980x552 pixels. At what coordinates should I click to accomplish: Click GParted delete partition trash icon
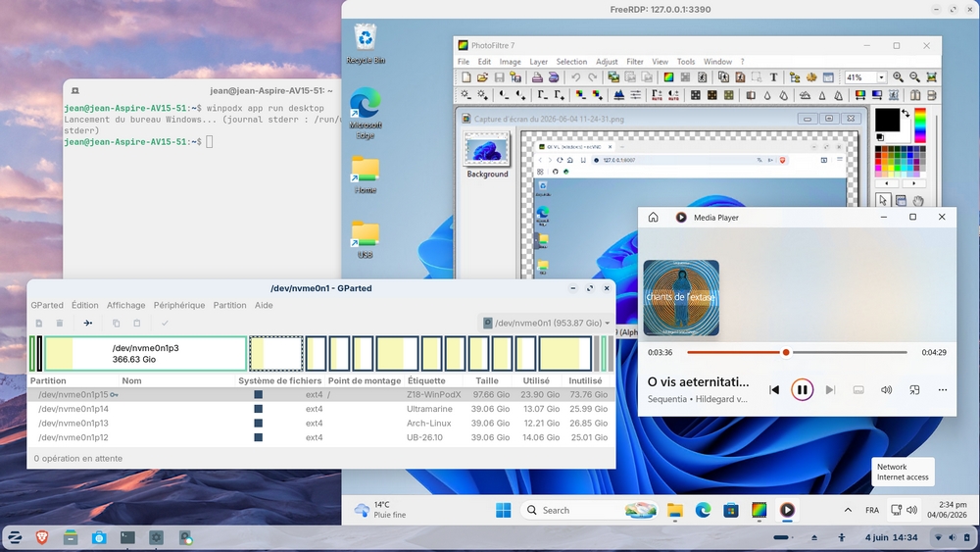point(60,324)
